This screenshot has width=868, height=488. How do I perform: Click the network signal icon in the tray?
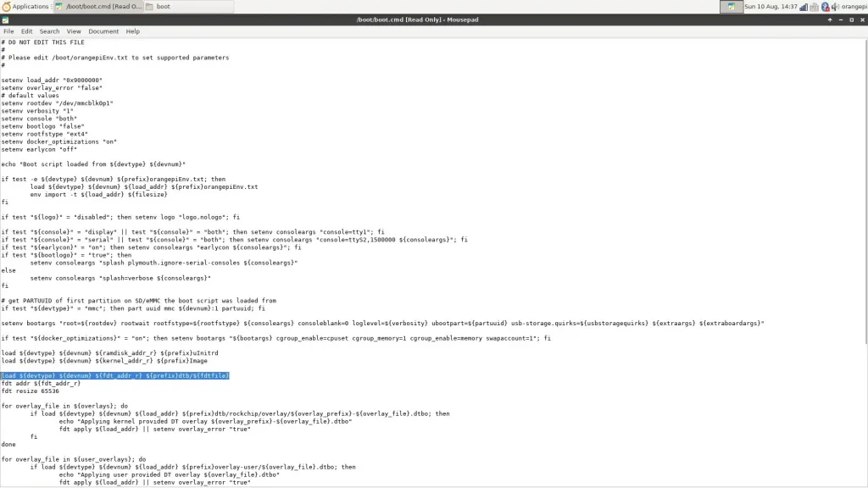coord(803,7)
